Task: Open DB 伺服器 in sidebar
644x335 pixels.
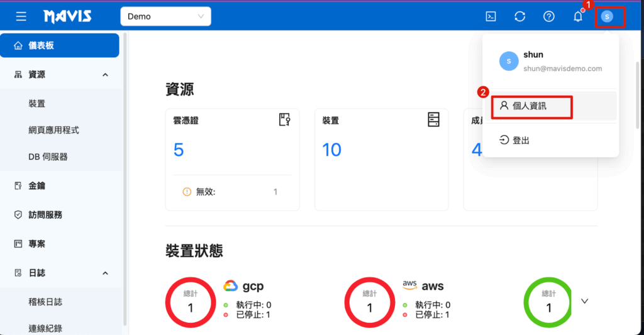Action: pos(48,157)
